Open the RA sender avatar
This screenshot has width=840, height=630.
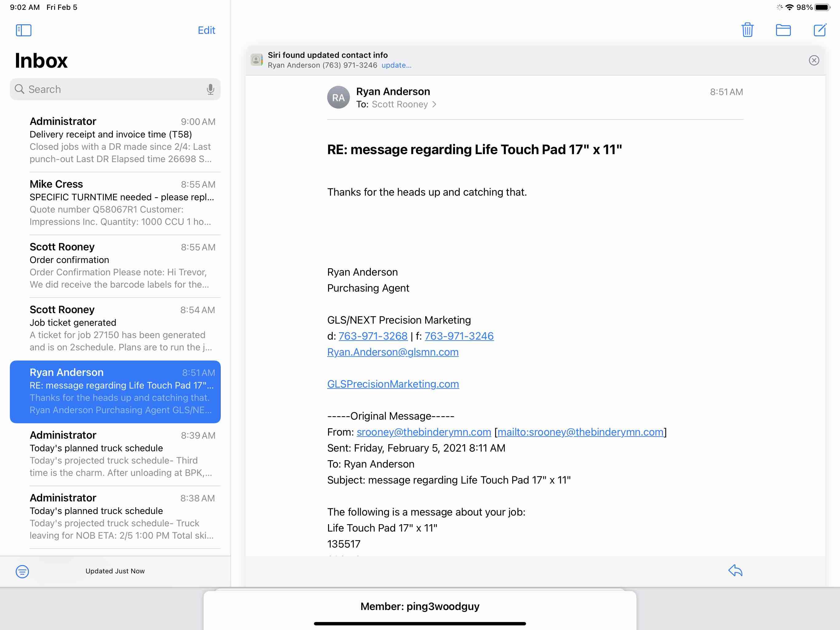tap(338, 98)
